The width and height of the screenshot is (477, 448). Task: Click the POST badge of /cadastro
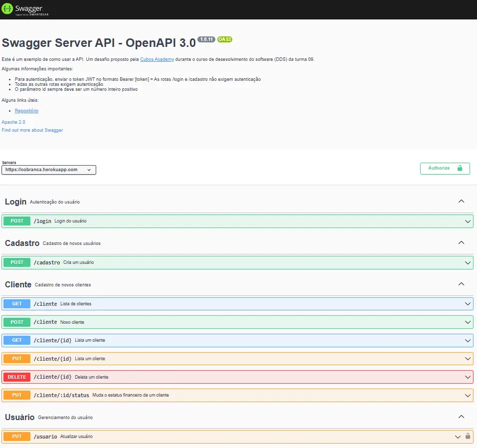(17, 262)
